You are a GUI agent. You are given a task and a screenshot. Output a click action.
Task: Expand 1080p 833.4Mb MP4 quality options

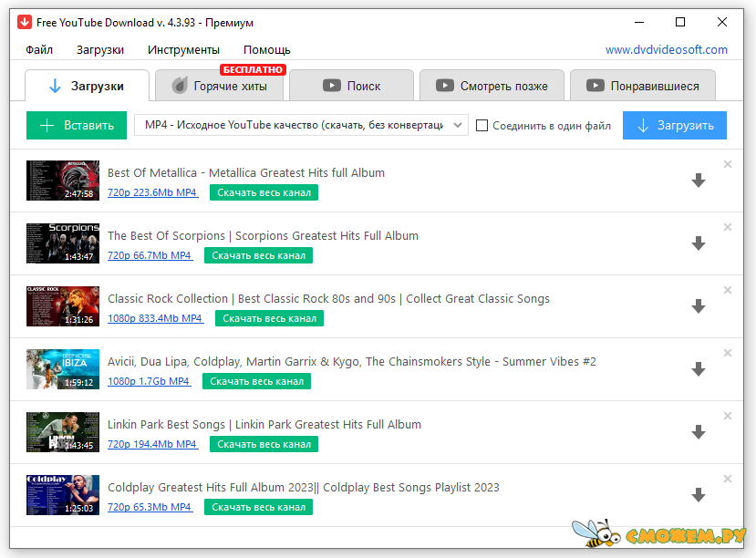click(x=155, y=318)
